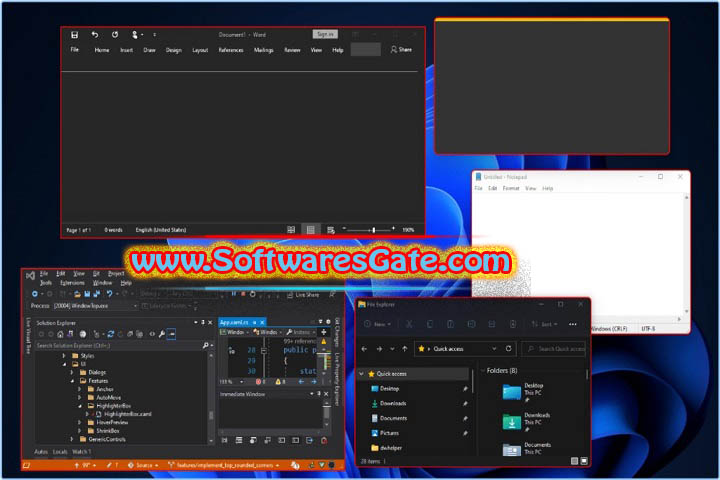Click the Notepad vertical scrollbar
This screenshot has height=480, width=720.
[686, 254]
